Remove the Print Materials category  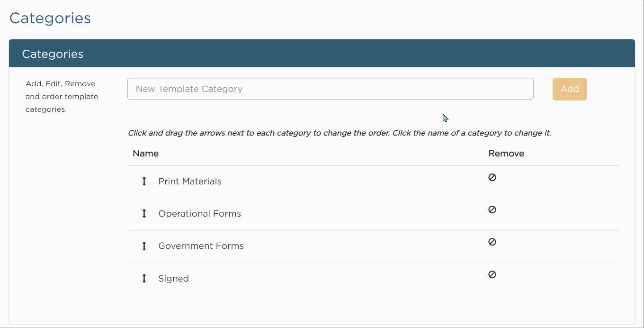pyautogui.click(x=492, y=177)
